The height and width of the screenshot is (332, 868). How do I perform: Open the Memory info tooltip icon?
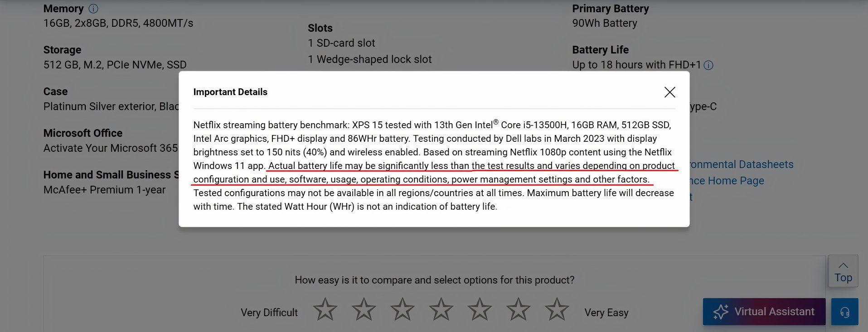click(93, 9)
